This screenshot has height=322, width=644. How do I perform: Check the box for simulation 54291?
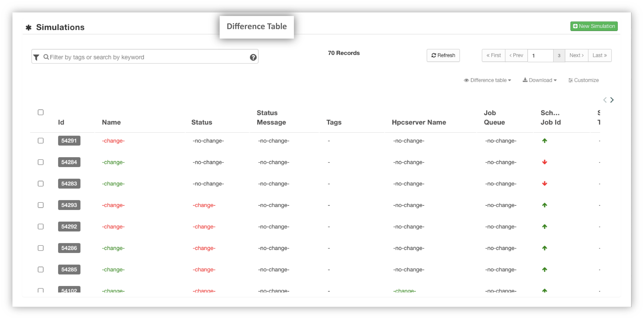40,141
